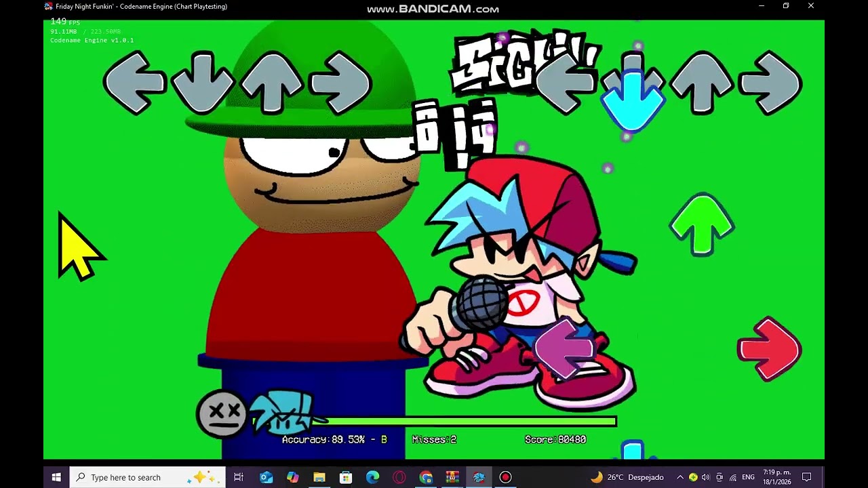
Task: Click the Type here to search box
Action: (x=148, y=477)
